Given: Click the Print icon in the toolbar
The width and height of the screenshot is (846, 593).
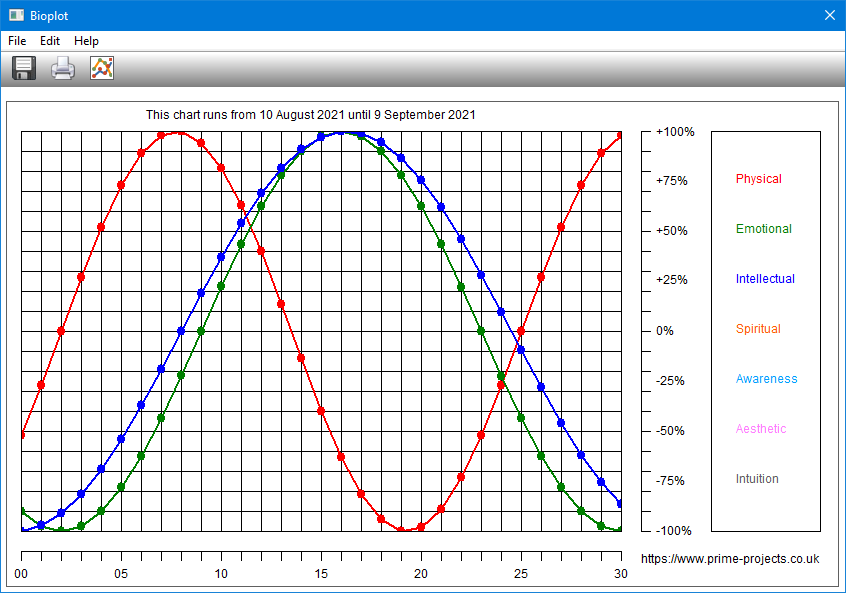Looking at the screenshot, I should (63, 68).
